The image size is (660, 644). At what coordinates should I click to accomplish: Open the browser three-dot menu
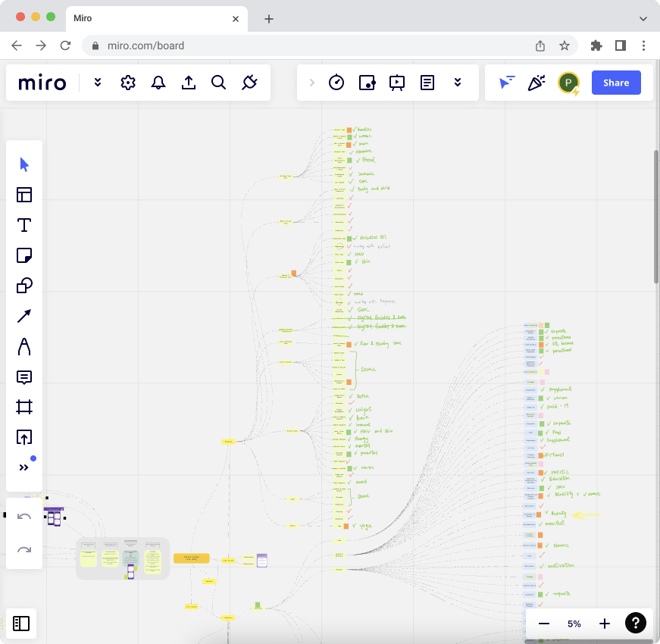point(643,45)
